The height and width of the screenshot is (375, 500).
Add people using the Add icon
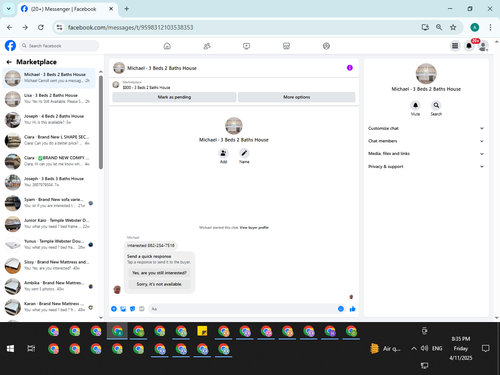[223, 153]
